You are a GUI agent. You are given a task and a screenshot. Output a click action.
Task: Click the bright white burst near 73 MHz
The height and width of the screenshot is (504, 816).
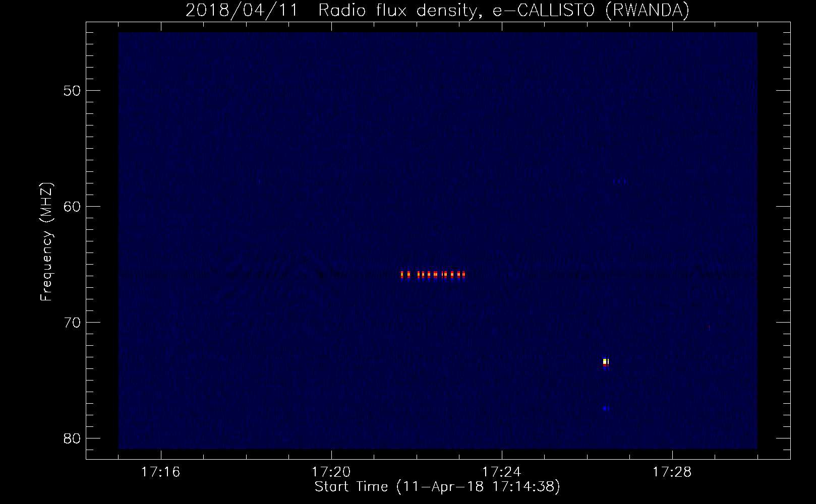(606, 362)
